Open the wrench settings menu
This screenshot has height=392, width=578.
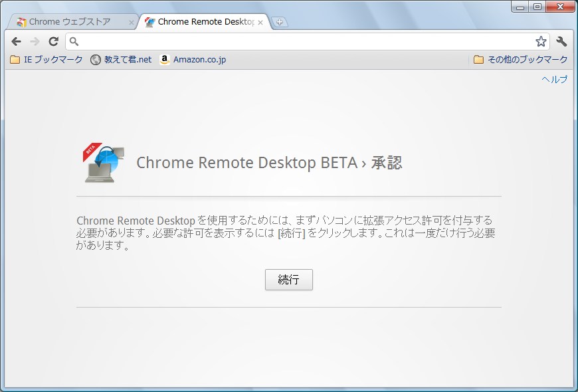point(561,41)
